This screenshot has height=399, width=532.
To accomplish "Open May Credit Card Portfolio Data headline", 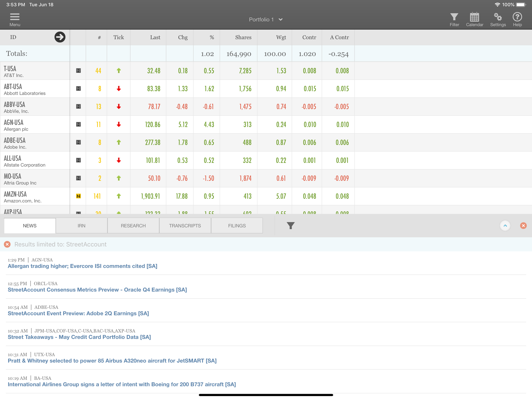I will click(x=79, y=337).
